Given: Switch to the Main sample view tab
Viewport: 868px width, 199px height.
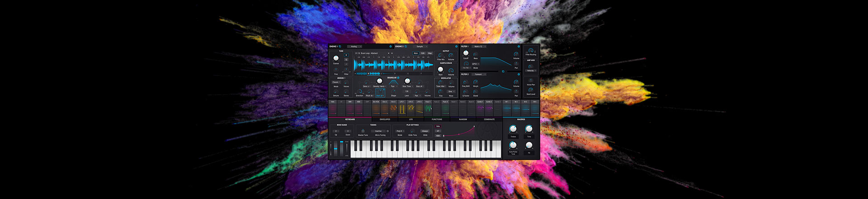Looking at the screenshot, I should [x=416, y=53].
